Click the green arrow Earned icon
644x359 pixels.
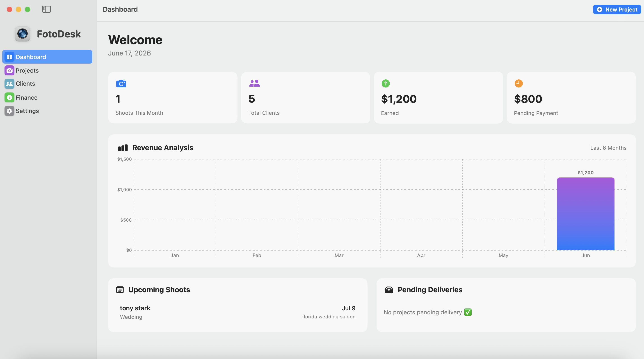pos(386,84)
